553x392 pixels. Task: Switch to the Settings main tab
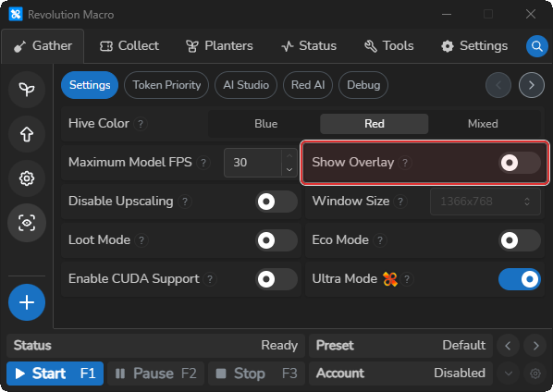point(474,46)
